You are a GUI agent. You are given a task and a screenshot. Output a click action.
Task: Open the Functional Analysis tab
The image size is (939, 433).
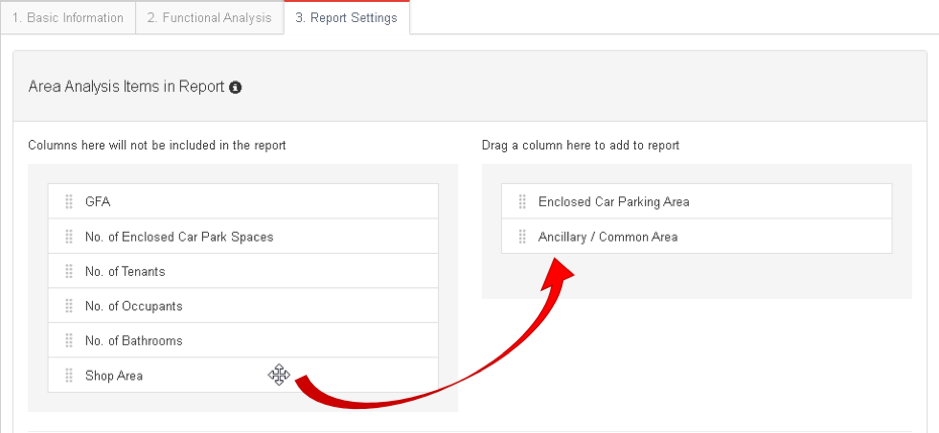click(209, 18)
